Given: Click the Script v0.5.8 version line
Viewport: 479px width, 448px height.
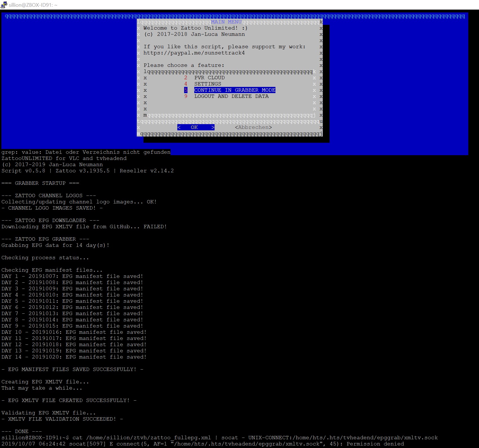Looking at the screenshot, I should pos(88,171).
